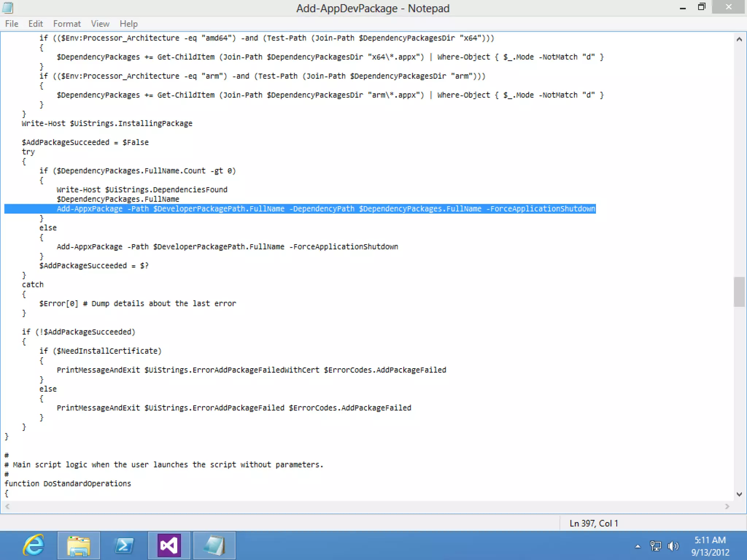Open the Help menu
This screenshot has width=747, height=560.
click(x=128, y=24)
